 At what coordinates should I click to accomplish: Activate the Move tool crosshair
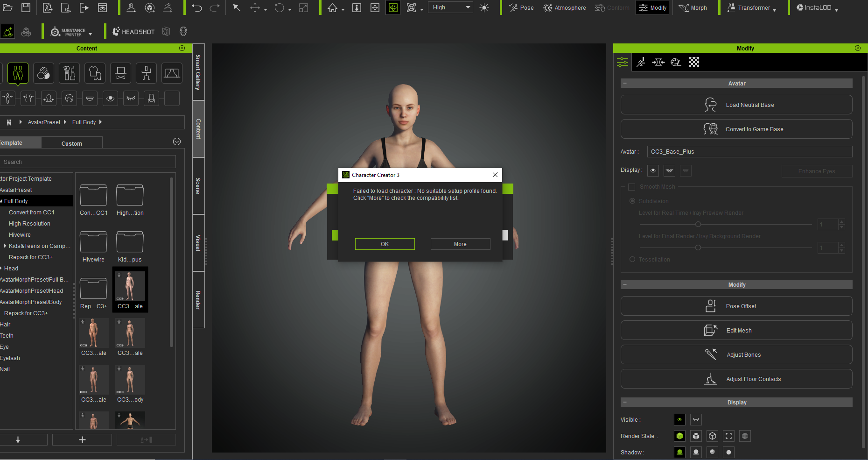tap(255, 7)
